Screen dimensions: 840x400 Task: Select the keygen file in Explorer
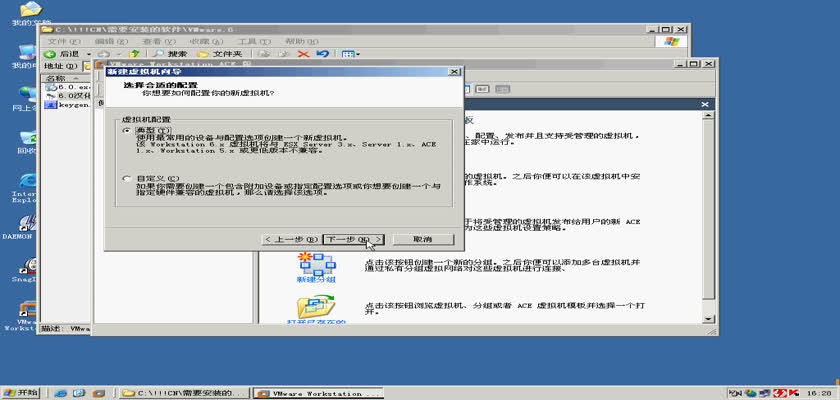point(68,105)
